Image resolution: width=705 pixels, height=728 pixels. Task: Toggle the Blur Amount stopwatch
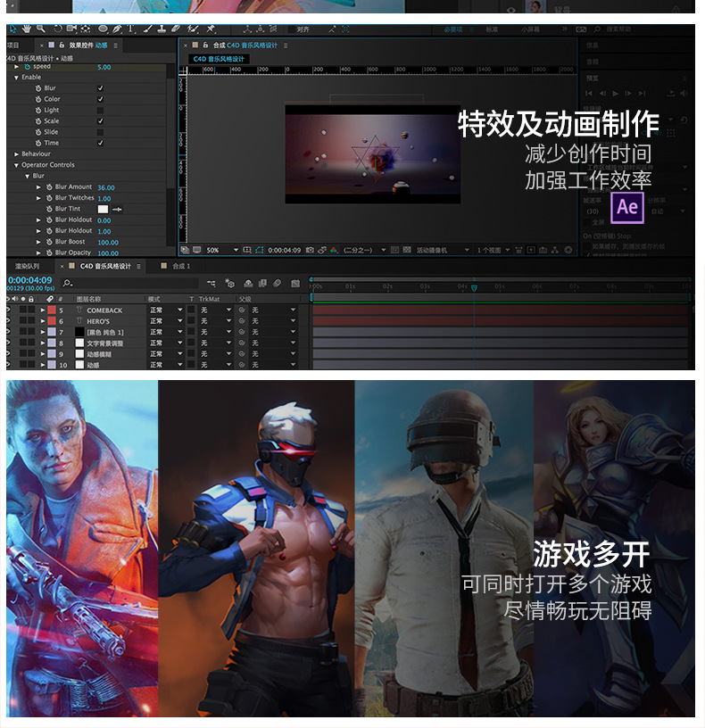[49, 187]
